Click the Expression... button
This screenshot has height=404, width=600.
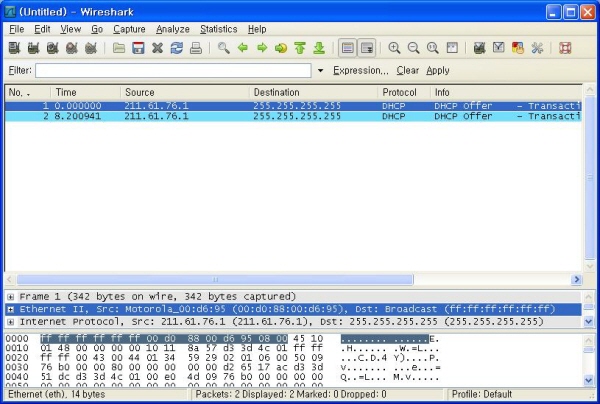pos(360,70)
